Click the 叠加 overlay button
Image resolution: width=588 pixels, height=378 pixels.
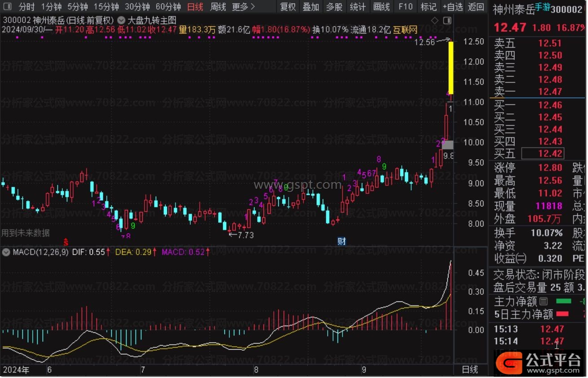point(311,7)
